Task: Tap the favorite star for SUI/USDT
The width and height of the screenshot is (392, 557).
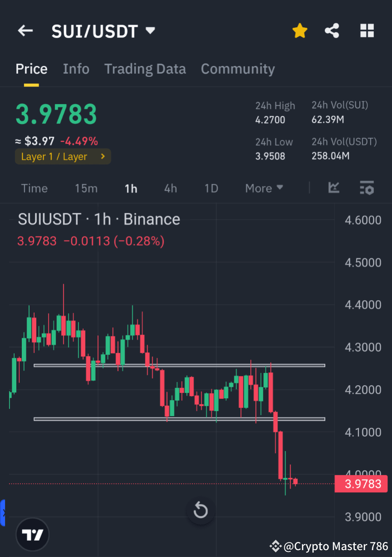Action: (x=299, y=30)
